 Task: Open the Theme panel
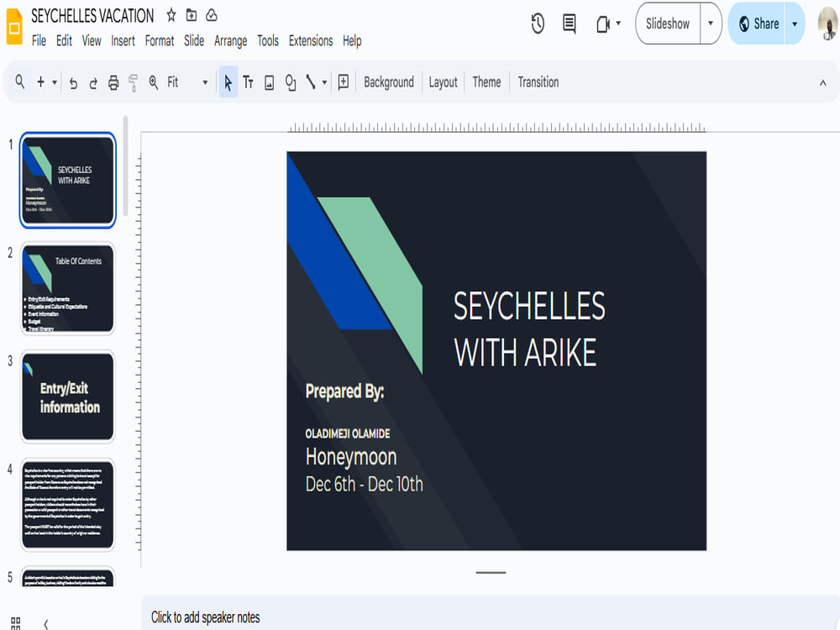click(x=486, y=82)
